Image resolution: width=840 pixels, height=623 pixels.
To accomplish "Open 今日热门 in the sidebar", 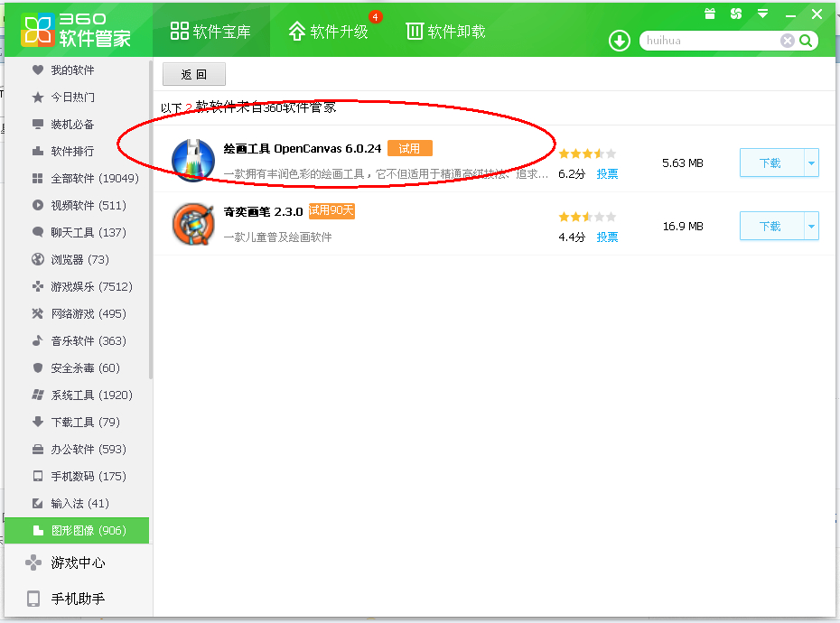I will coord(72,97).
